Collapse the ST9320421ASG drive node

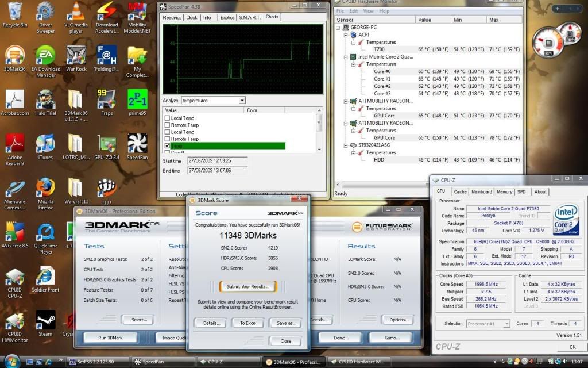(346, 145)
